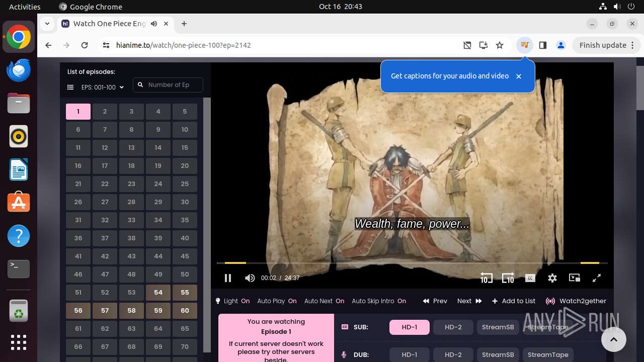
Task: Open Chrome profile avatar
Action: point(561,45)
